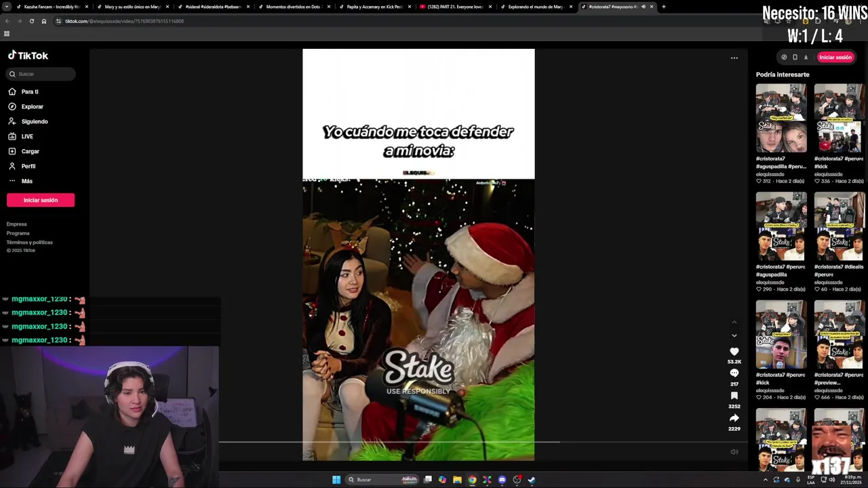Switch to Momentos divertidos en Dota tab
This screenshot has height=488, width=868.
click(x=294, y=7)
